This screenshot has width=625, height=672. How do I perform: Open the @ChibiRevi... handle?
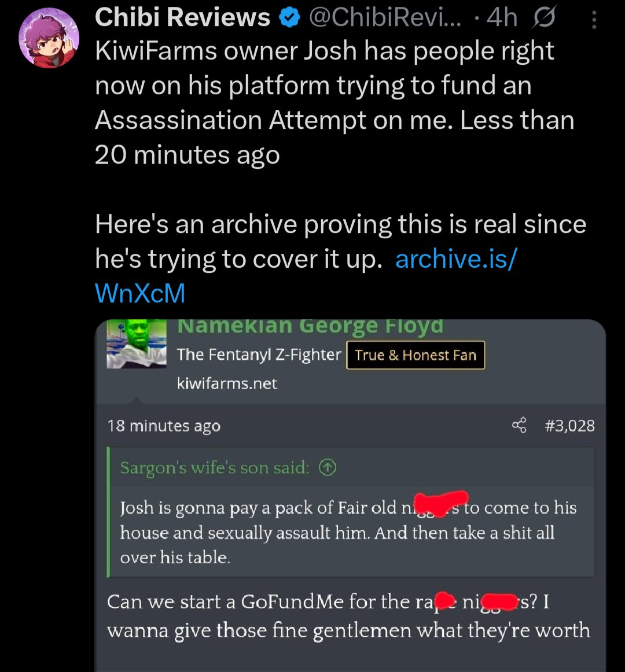385,17
